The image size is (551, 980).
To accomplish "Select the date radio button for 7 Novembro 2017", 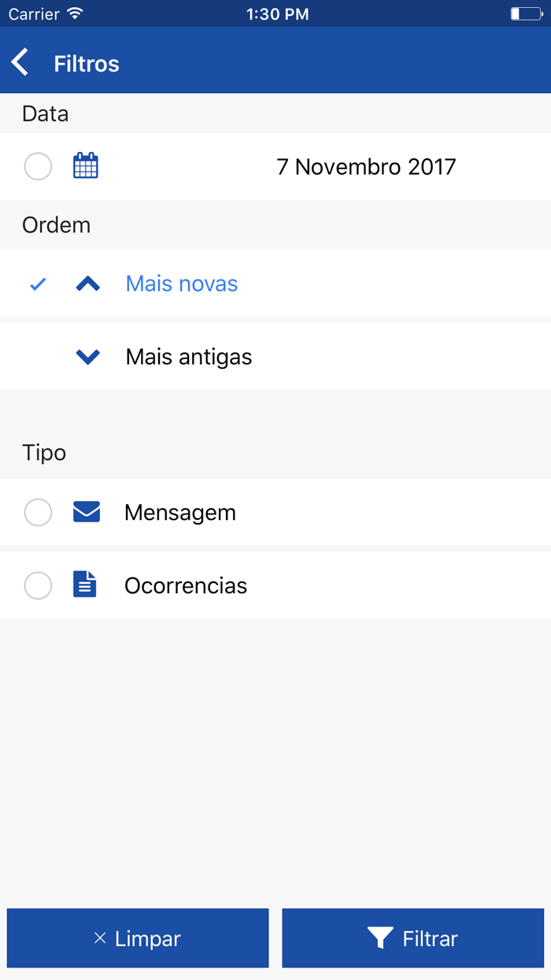I will click(38, 166).
